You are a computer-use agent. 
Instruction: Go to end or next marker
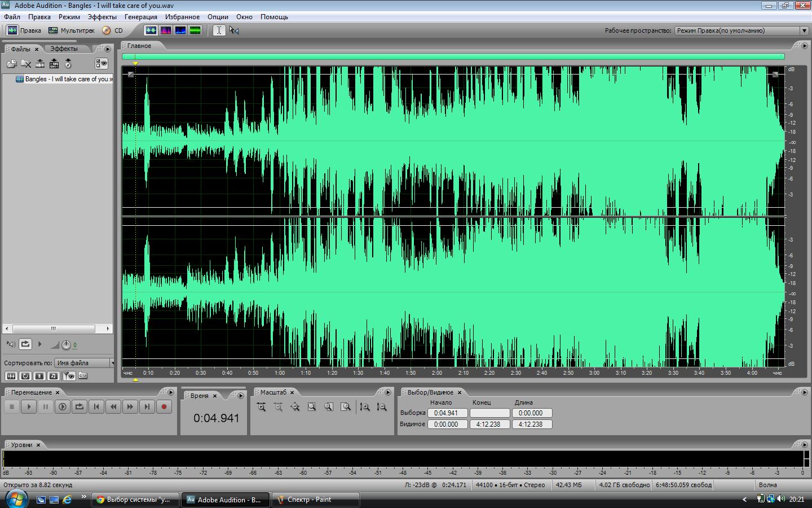(x=147, y=406)
